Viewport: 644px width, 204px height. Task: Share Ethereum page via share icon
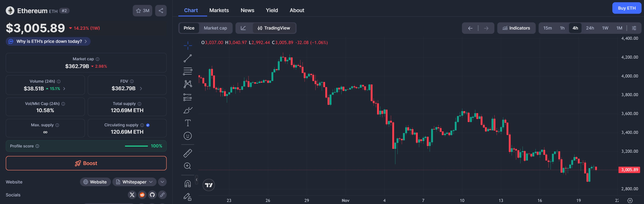[x=161, y=11]
